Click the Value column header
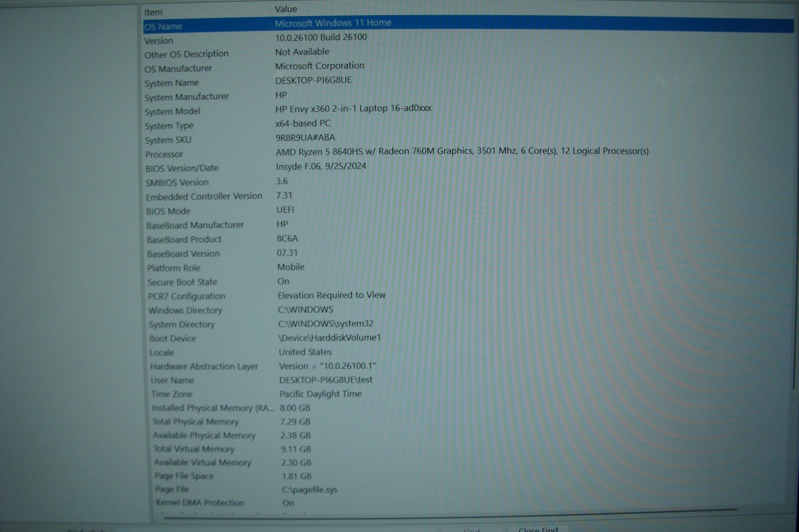This screenshot has height=532, width=799. [x=286, y=9]
